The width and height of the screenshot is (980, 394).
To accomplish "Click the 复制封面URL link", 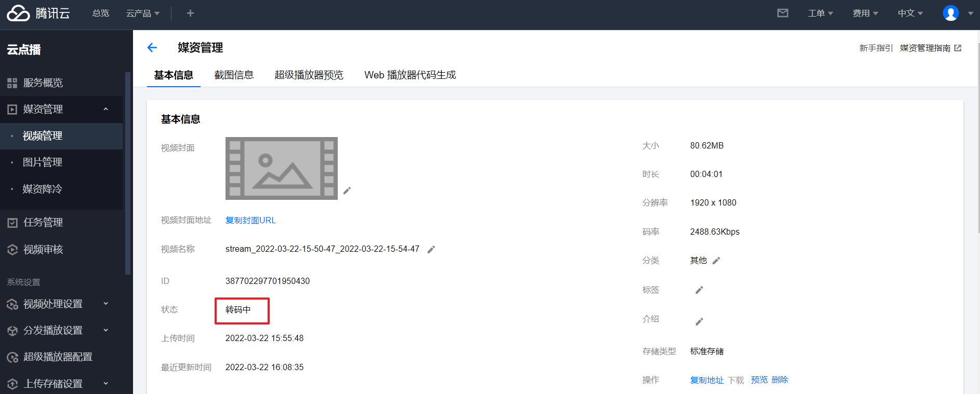I will pos(250,220).
